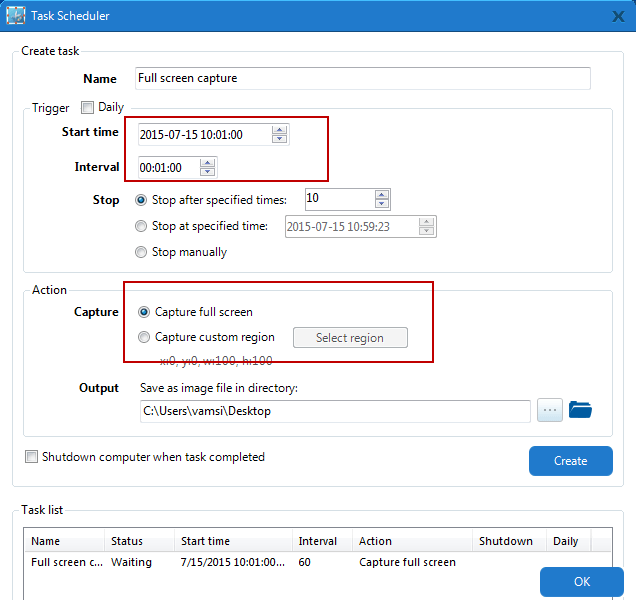Click 'Capture full screen' cell in task list

tap(407, 562)
